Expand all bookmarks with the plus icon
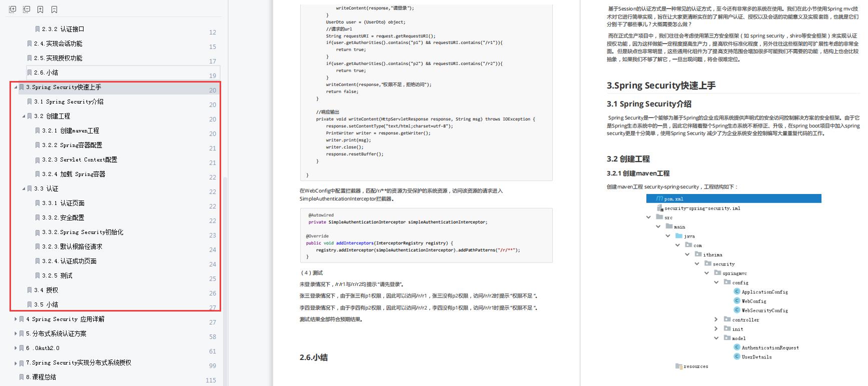This screenshot has height=386, width=868. pos(13,9)
